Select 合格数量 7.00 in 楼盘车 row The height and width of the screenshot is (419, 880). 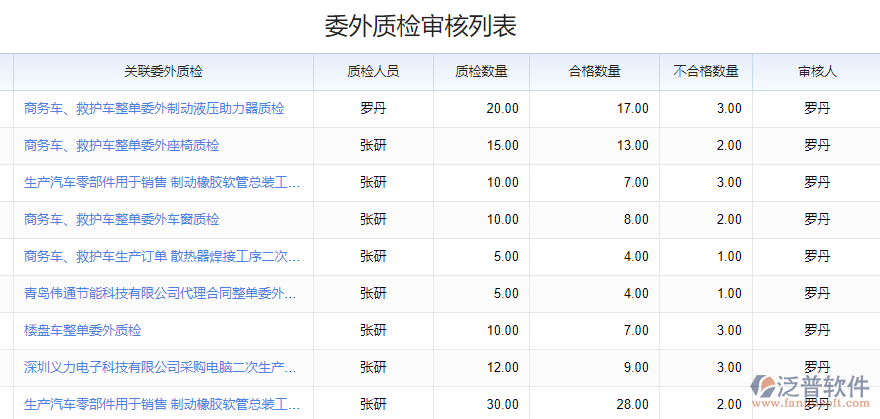tap(636, 330)
